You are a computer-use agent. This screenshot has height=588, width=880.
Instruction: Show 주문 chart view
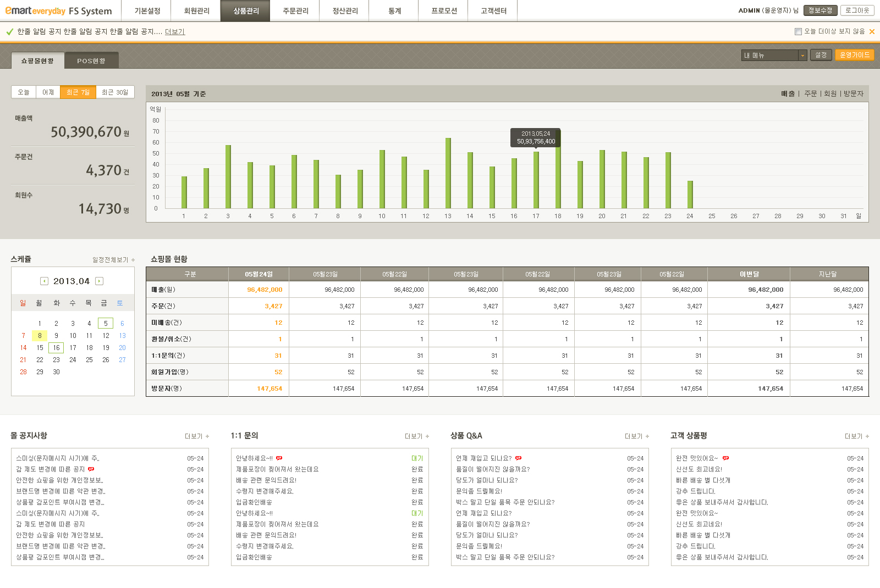811,94
